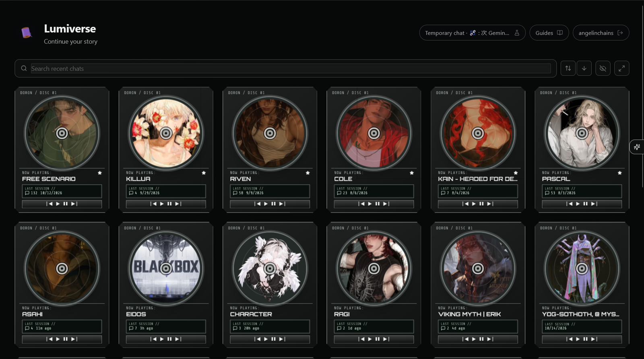Click skip-next icon on Riven card
The image size is (644, 359).
[x=282, y=204]
